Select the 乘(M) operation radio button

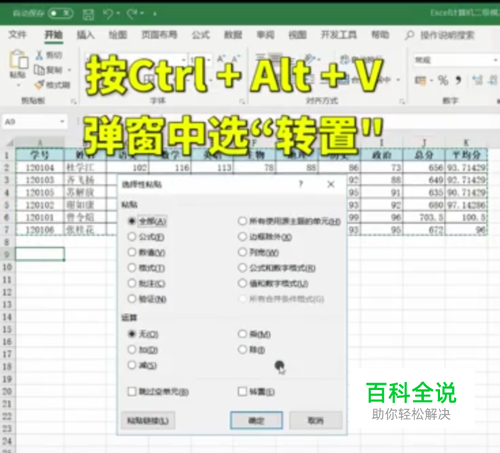(x=242, y=334)
